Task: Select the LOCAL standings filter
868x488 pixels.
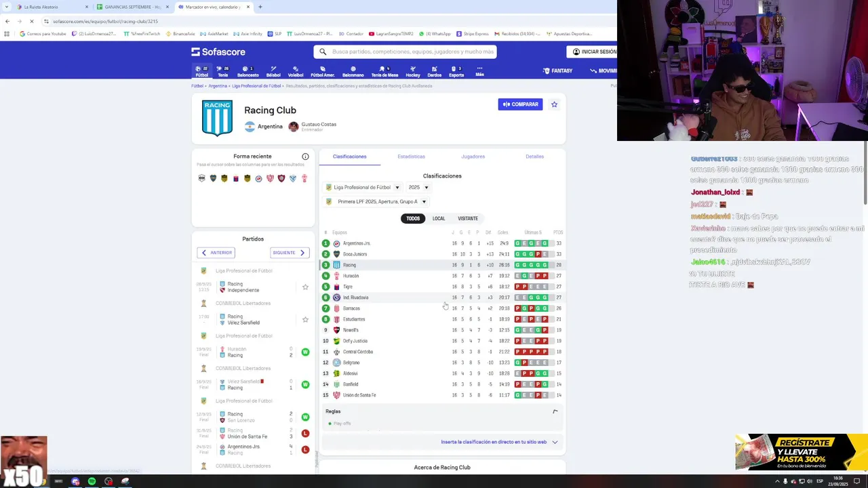Action: pos(439,218)
